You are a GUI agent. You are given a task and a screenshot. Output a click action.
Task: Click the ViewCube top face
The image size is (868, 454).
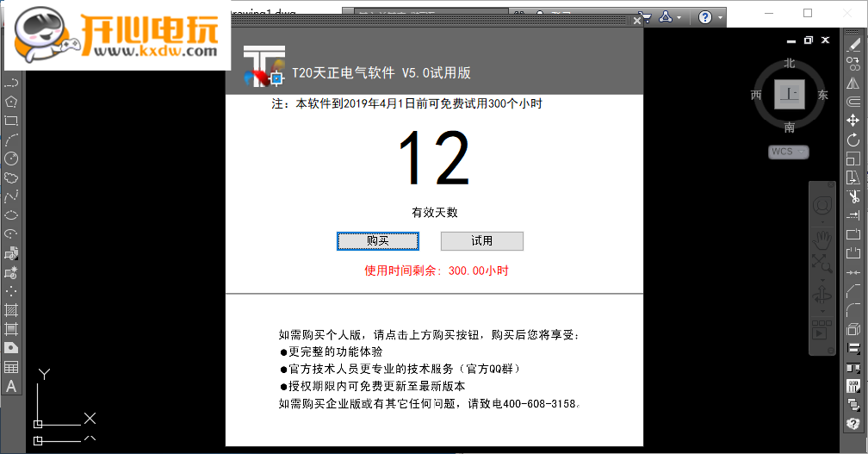(789, 94)
